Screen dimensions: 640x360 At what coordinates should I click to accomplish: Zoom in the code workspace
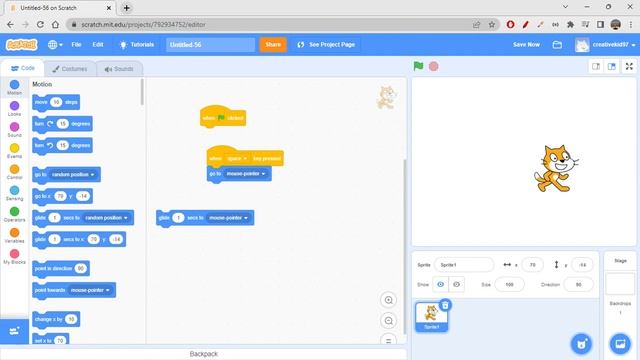pos(389,300)
